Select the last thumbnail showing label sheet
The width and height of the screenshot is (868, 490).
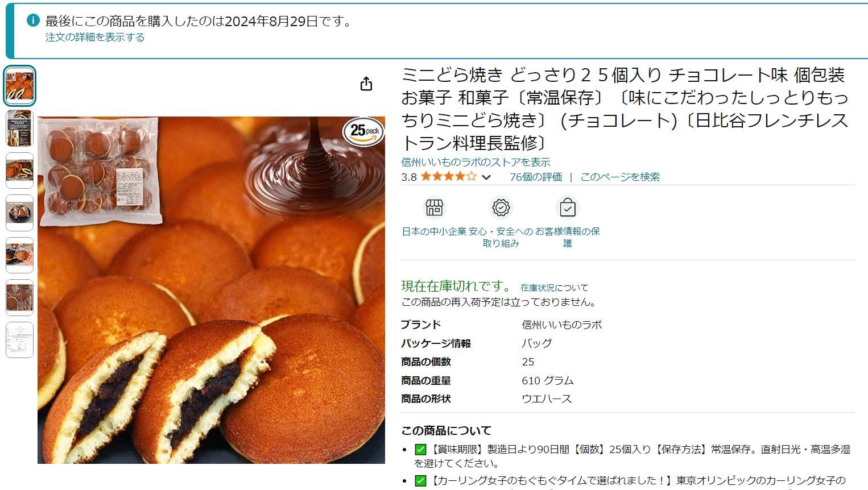pyautogui.click(x=20, y=340)
